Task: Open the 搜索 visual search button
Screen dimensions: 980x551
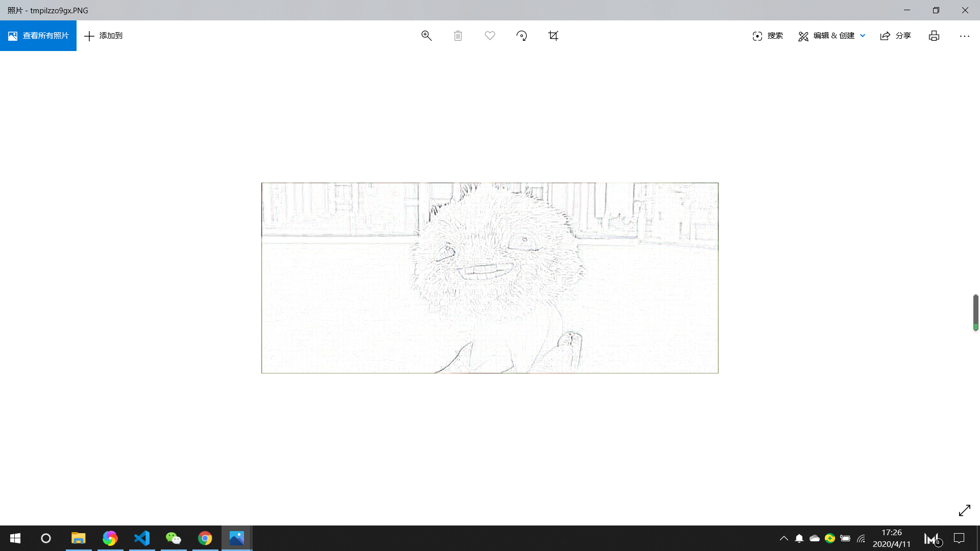Action: point(768,36)
